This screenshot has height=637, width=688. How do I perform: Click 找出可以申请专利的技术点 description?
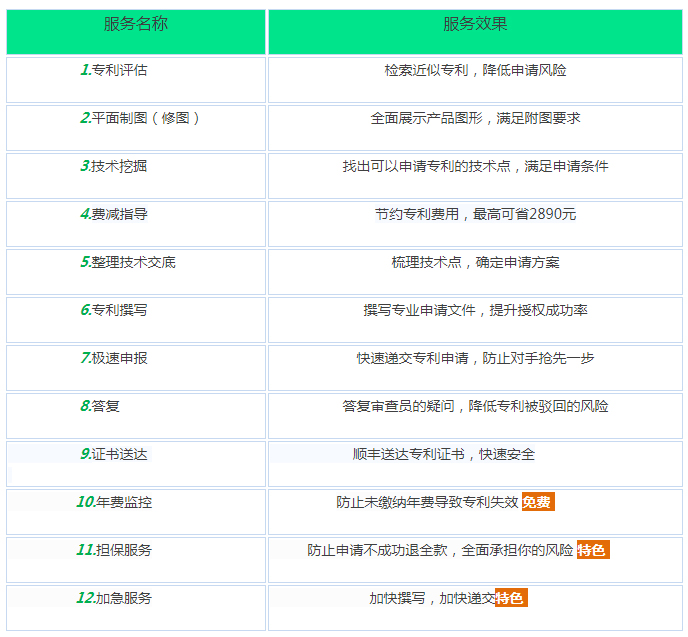[x=426, y=166]
